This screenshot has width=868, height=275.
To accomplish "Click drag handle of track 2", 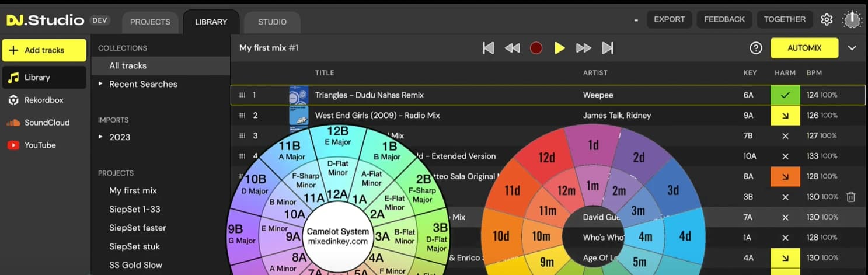I will point(242,115).
